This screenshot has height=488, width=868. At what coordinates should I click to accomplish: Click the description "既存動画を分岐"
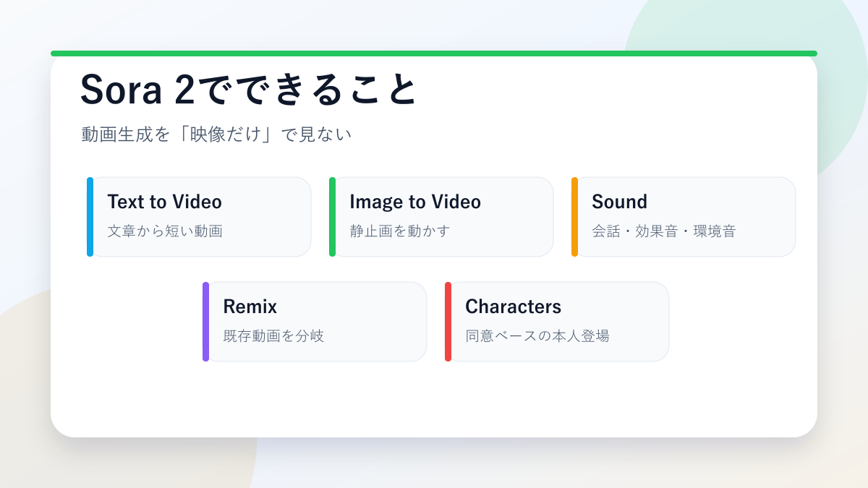pos(273,336)
